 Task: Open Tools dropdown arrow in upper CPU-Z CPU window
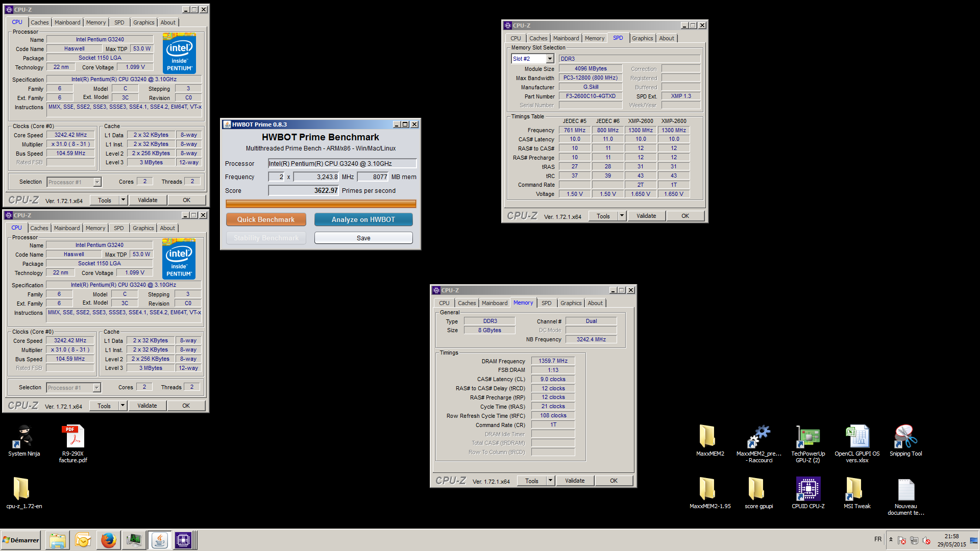click(x=123, y=200)
